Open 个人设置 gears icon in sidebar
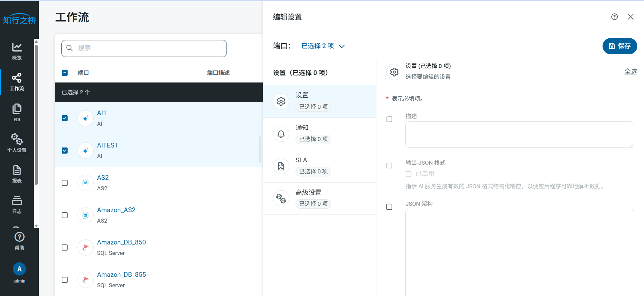The height and width of the screenshot is (296, 644). tap(17, 139)
